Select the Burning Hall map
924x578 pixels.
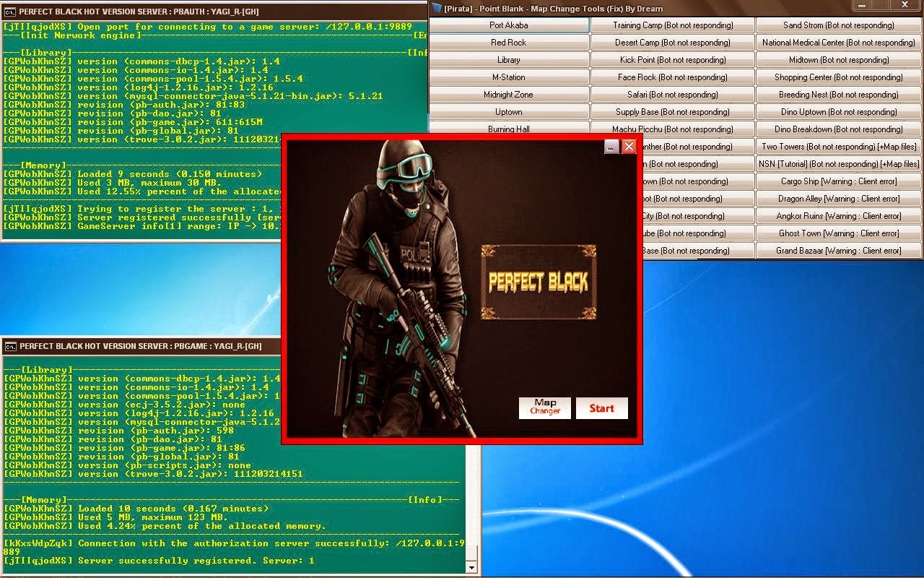pos(507,129)
